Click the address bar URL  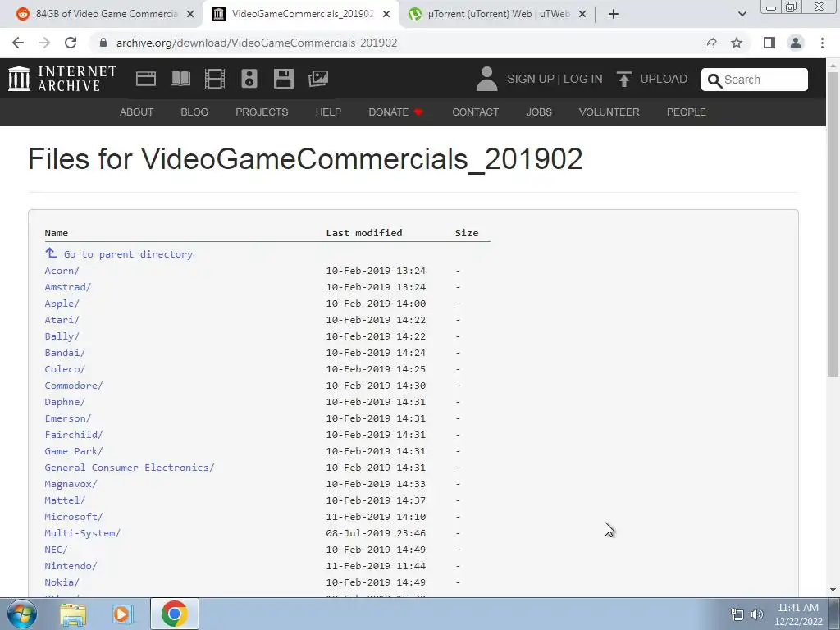257,43
